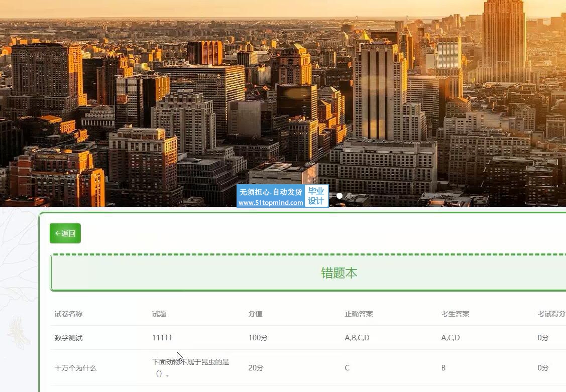Click the 考试得分 column header
This screenshot has height=392, width=566.
click(x=551, y=314)
